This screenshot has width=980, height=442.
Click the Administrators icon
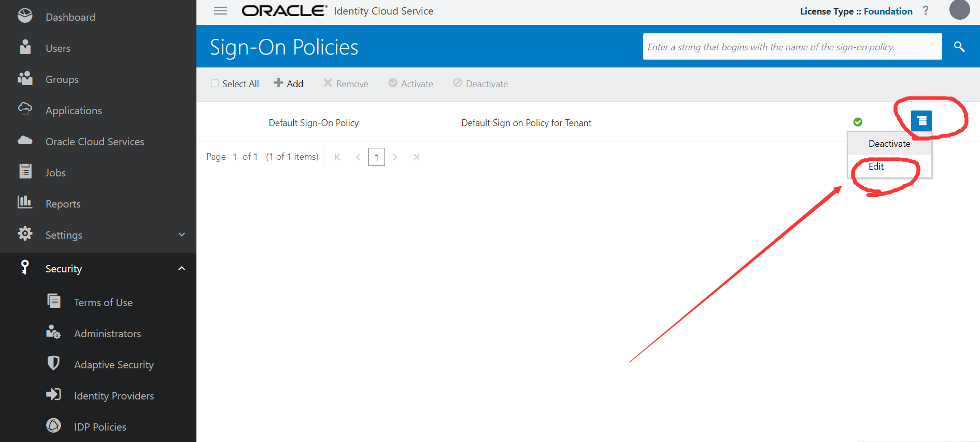53,332
